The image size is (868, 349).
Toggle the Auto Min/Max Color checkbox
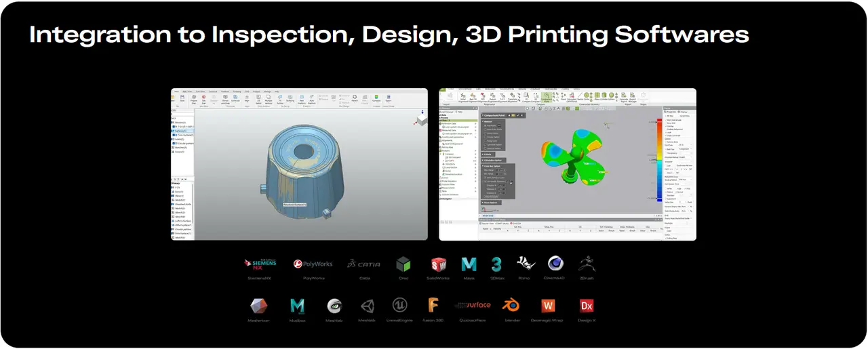(x=486, y=178)
